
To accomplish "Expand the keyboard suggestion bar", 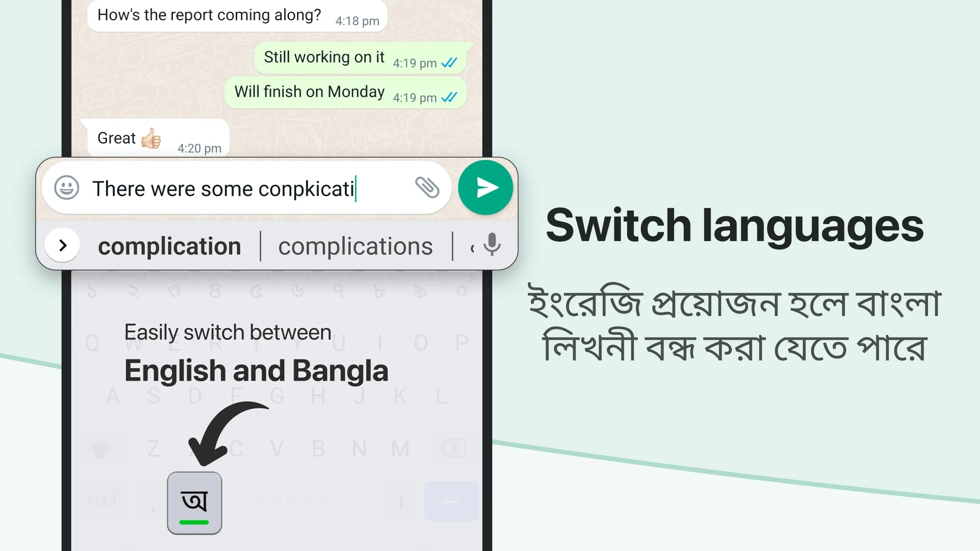I will click(63, 246).
